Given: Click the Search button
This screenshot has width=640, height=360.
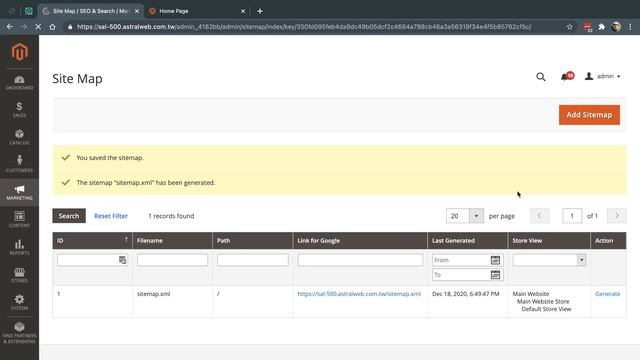Looking at the screenshot, I should point(69,216).
